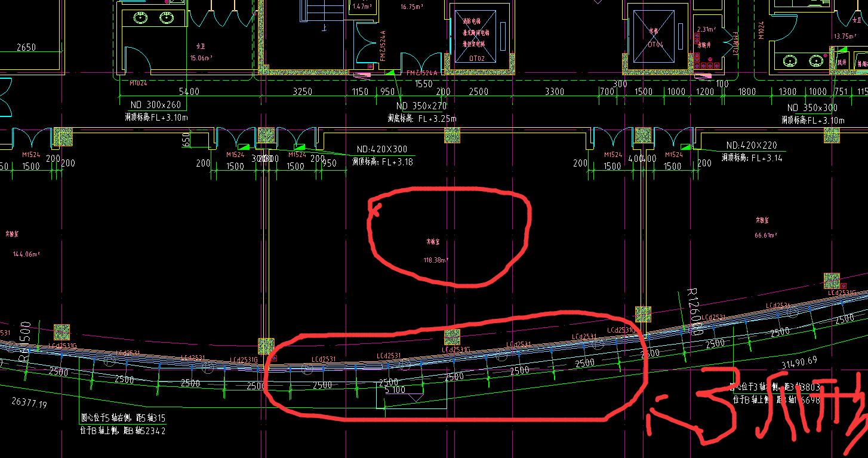Click the 13.75m² area label
This screenshot has width=868, height=458.
(x=845, y=36)
